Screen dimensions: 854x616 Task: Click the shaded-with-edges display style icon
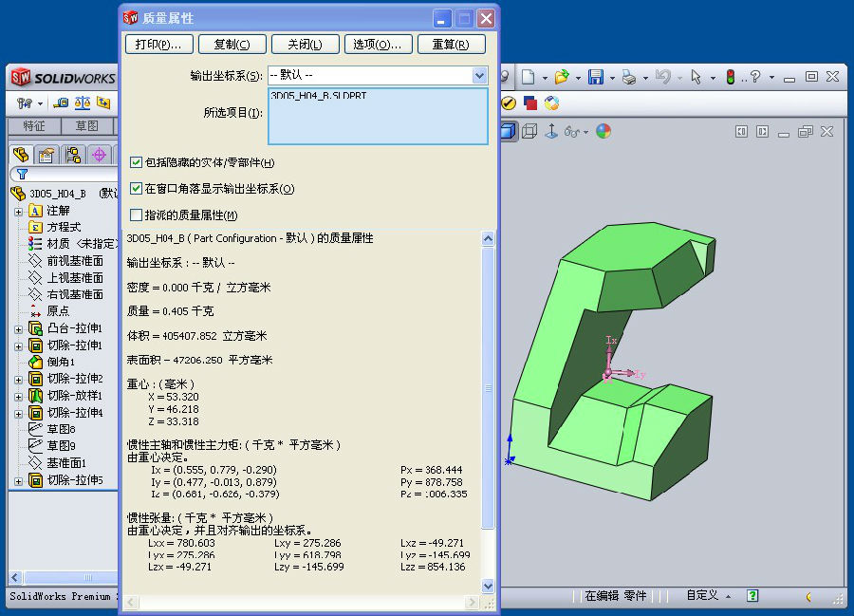(x=508, y=131)
